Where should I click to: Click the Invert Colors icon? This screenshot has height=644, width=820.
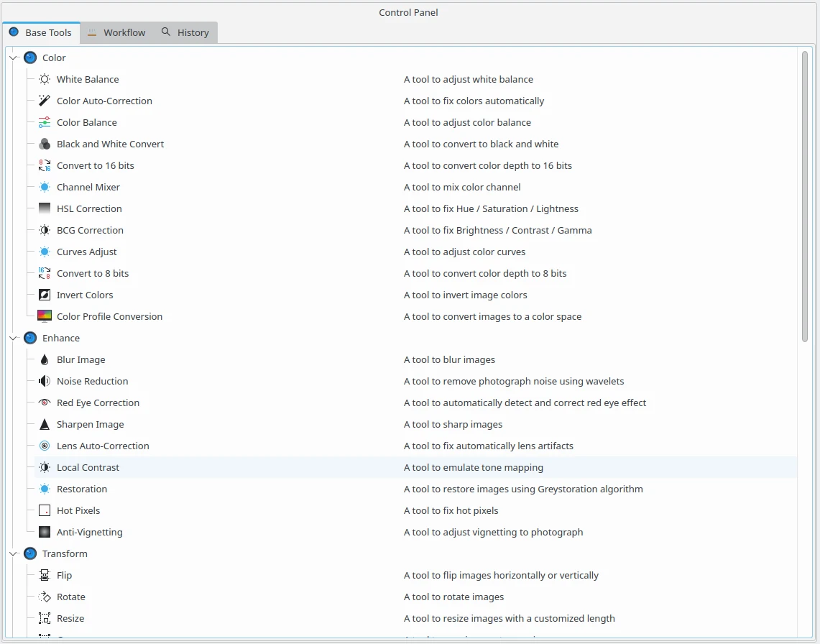(45, 295)
